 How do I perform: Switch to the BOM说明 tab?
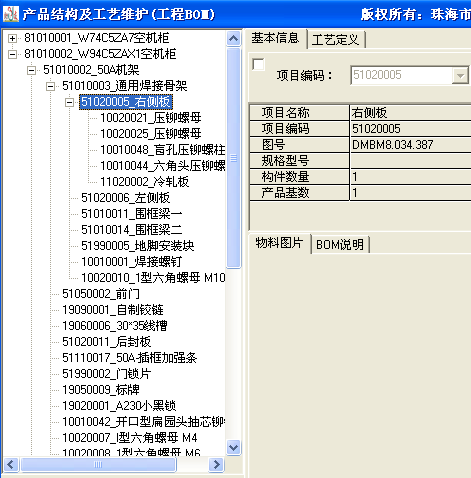(340, 245)
